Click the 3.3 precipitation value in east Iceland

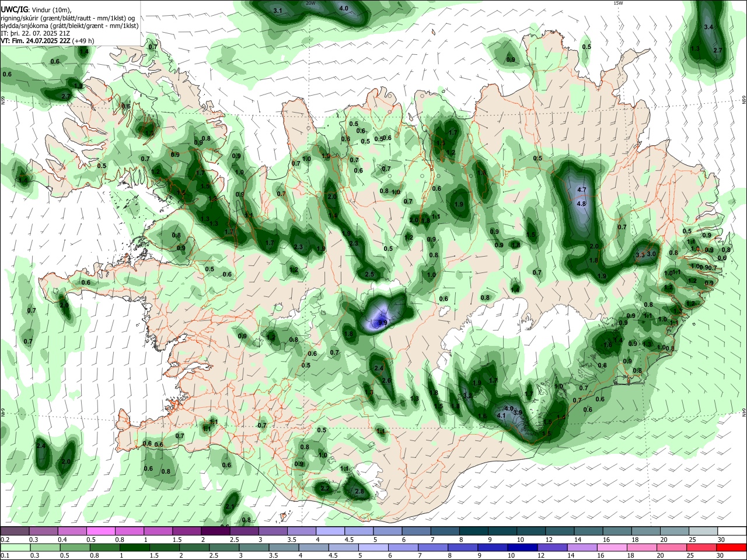click(640, 254)
